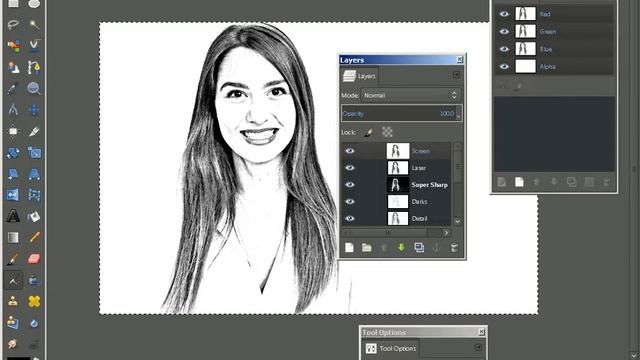Activate the Rotate tool
This screenshot has height=360, width=640.
tap(13, 153)
